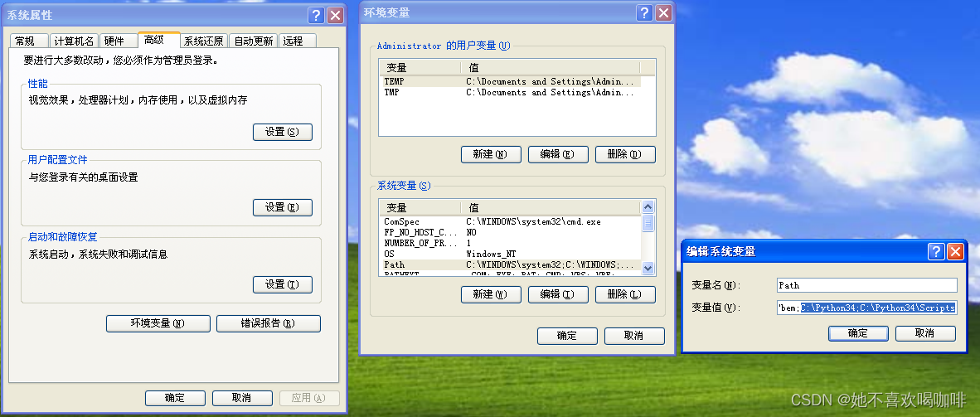Click help icon in Edit System Variable dialog
980x417 pixels.
point(936,251)
